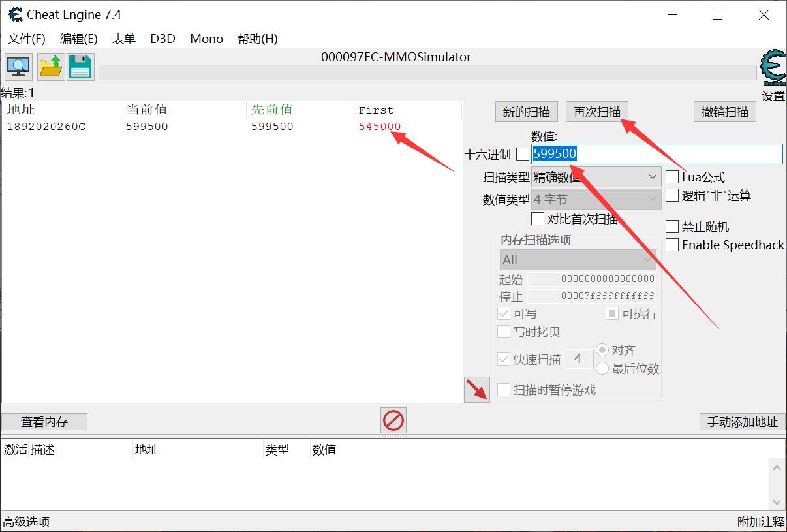787x532 pixels.
Task: Click the open folder load table icon
Action: coord(51,67)
